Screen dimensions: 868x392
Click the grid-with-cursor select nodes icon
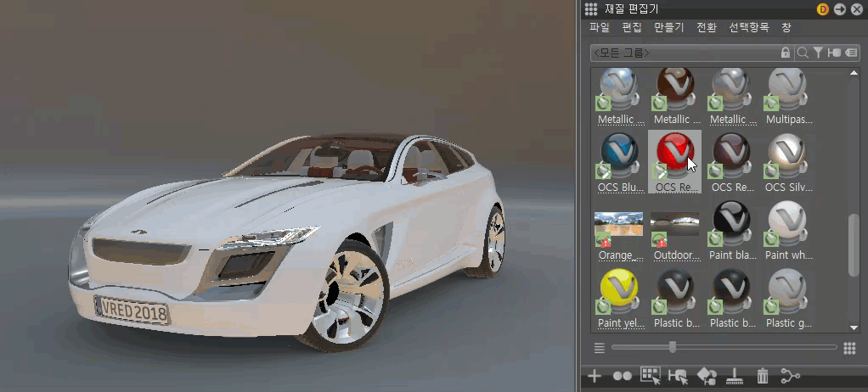(651, 376)
